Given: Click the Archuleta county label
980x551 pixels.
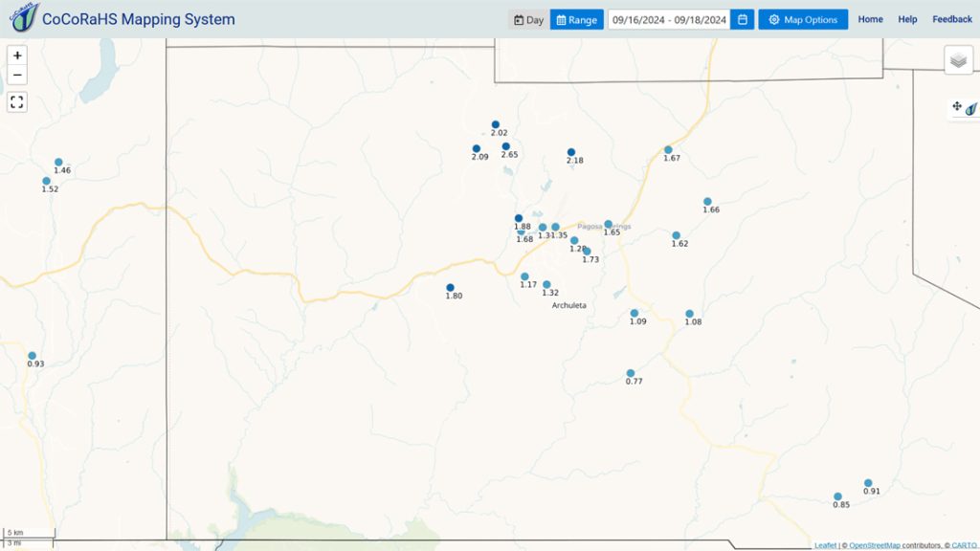Looking at the screenshot, I should [x=568, y=305].
